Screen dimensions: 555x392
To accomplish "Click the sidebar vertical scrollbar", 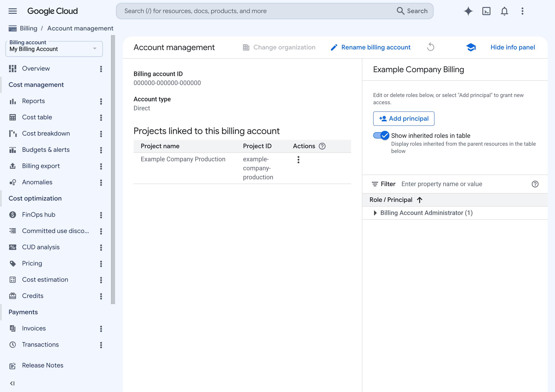I will click(x=113, y=169).
